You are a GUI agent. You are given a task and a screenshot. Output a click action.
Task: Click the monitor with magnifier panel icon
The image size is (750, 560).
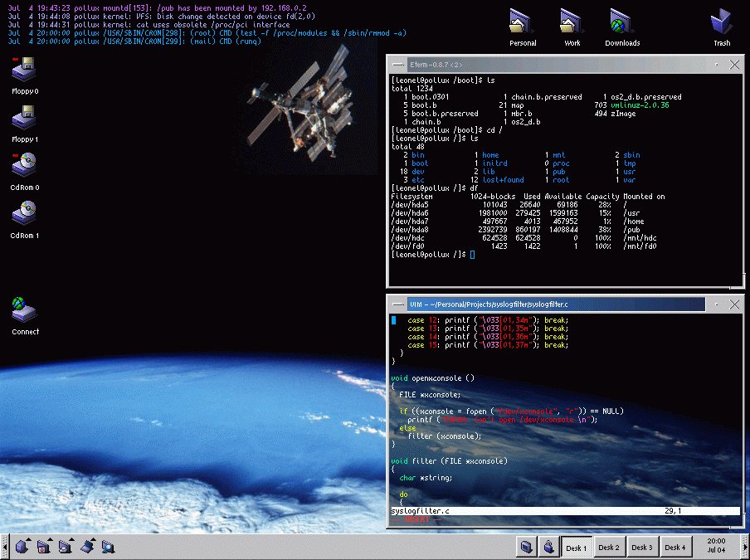(108, 546)
